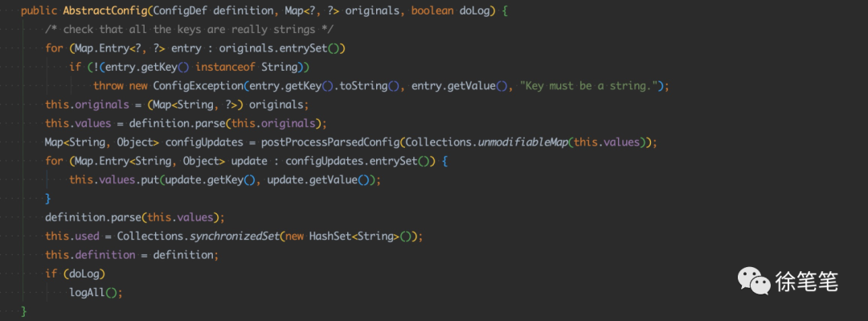868x321 pixels.
Task: Click the instanceof keyword
Action: click(225, 67)
